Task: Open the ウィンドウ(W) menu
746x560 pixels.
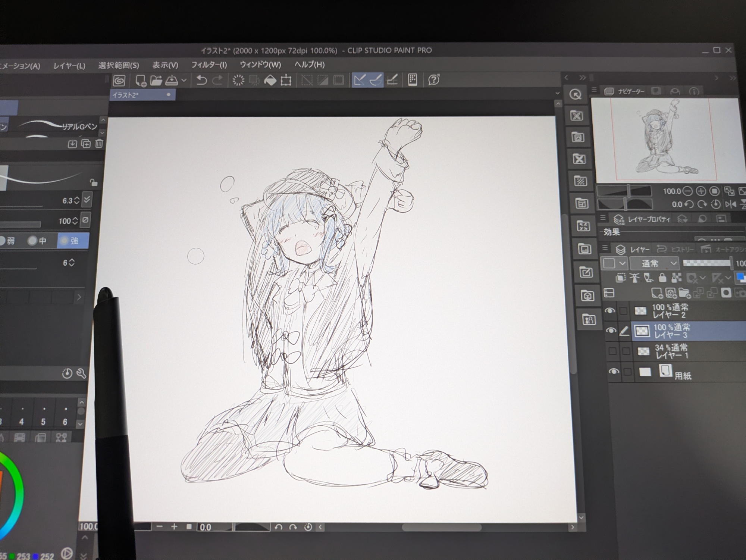Action: 260,65
